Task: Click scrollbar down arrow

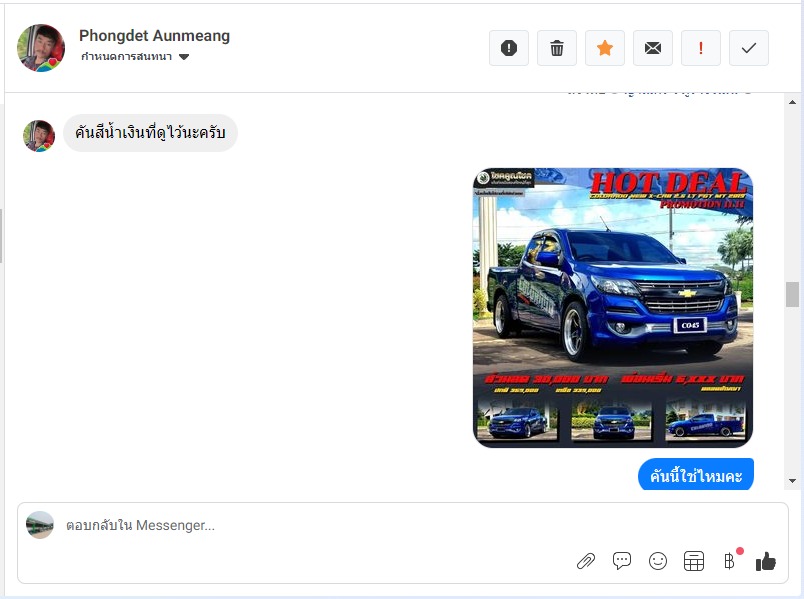Action: (x=792, y=481)
